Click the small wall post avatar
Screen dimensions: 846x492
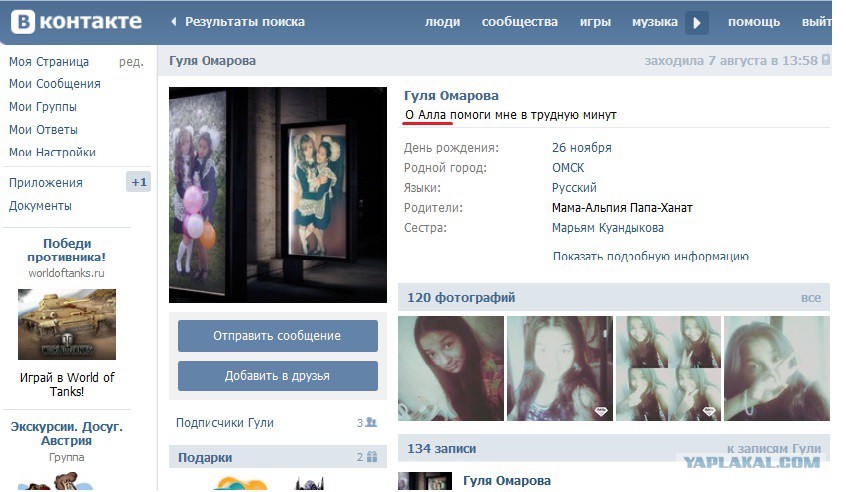(x=425, y=481)
